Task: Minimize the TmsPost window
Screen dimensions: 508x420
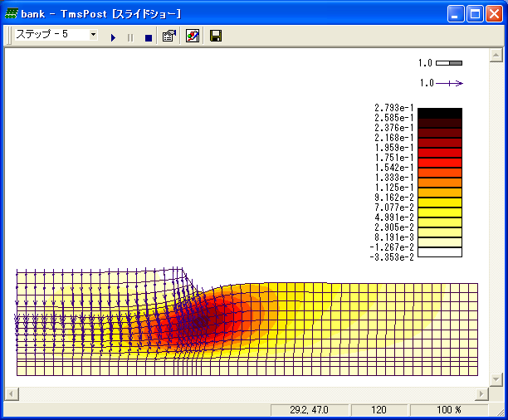Action: pyautogui.click(x=456, y=14)
